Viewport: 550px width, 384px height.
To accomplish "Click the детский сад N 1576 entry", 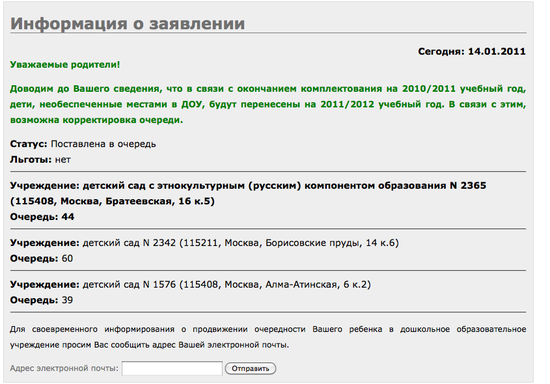I will click(x=190, y=284).
